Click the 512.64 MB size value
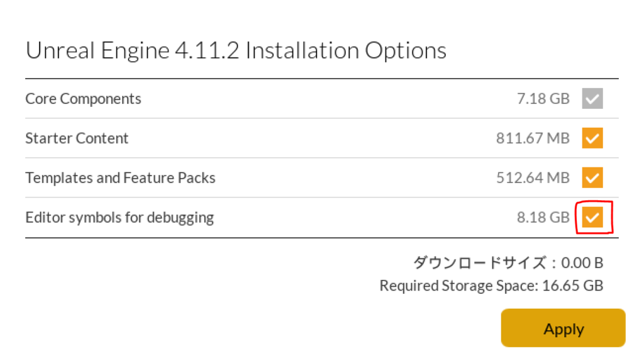 tap(533, 178)
